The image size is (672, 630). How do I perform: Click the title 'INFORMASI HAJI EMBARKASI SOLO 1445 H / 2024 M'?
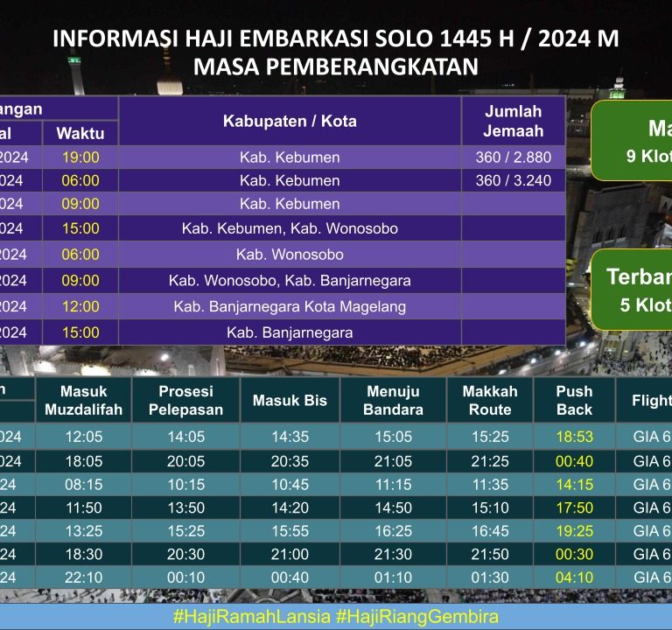click(336, 38)
